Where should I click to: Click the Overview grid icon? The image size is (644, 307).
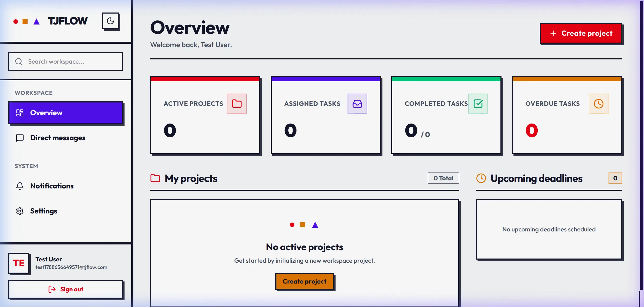pos(20,113)
